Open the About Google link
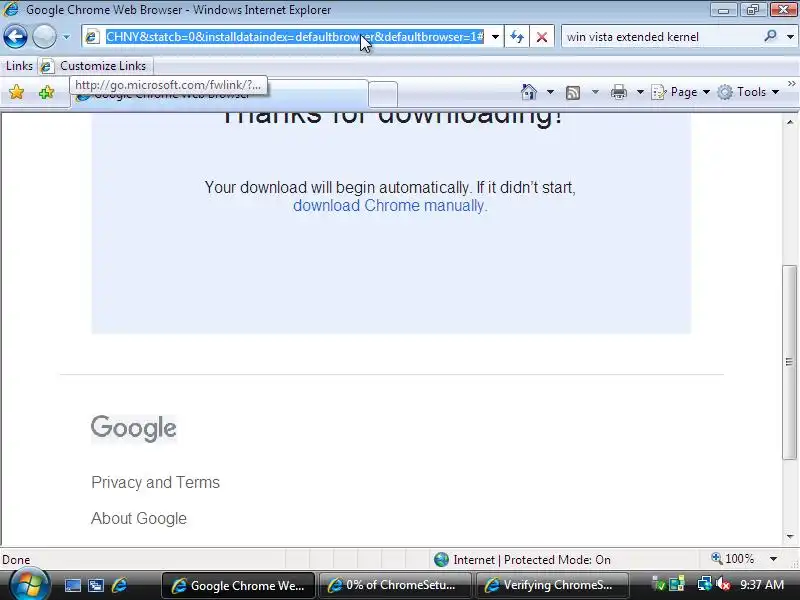 (139, 518)
